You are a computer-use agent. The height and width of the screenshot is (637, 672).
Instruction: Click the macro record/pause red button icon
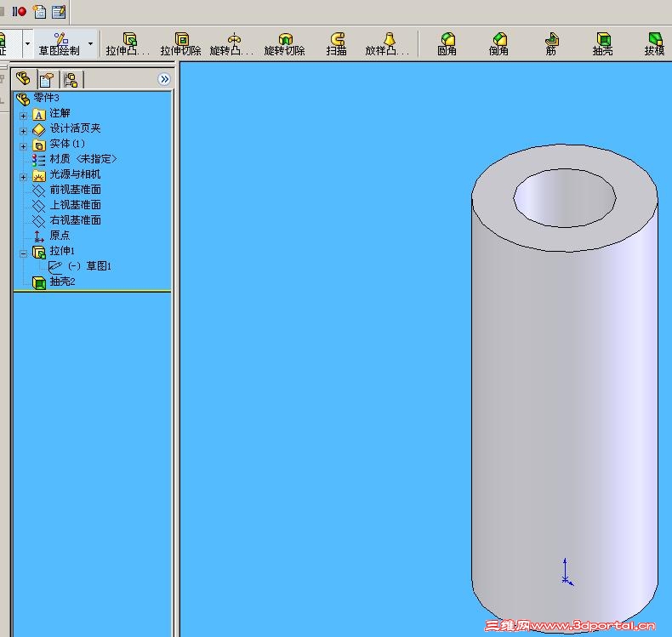[19, 12]
